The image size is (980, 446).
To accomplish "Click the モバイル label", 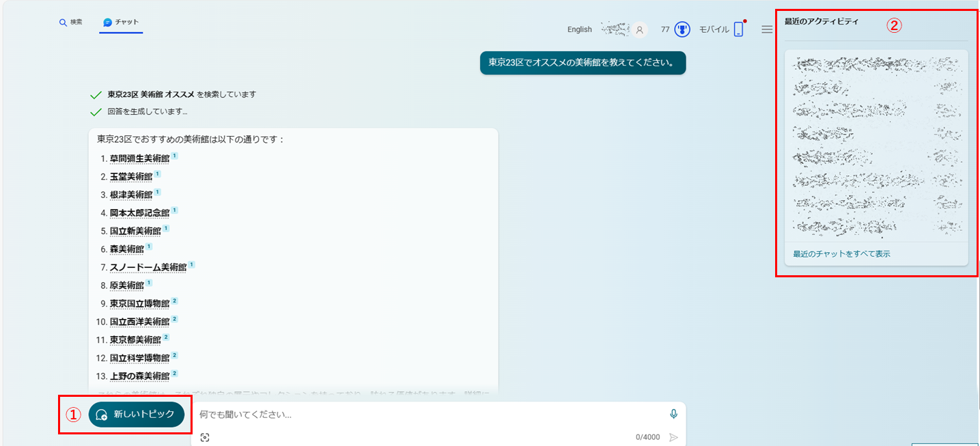I will pyautogui.click(x=714, y=29).
